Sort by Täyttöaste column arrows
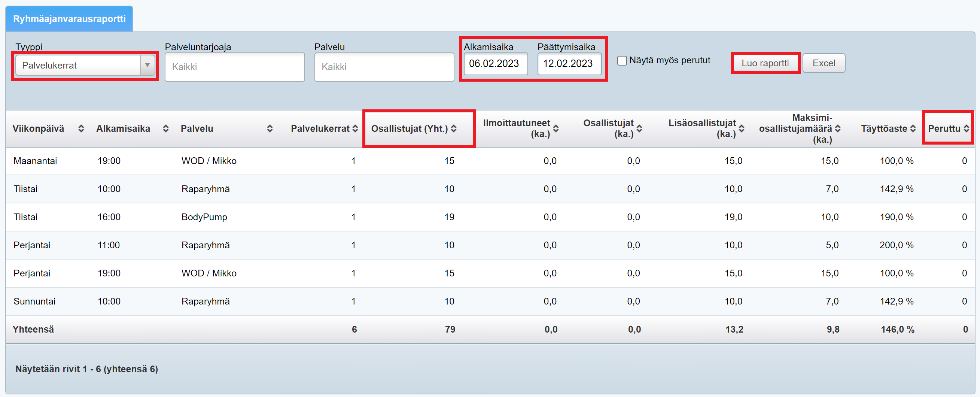 [913, 129]
